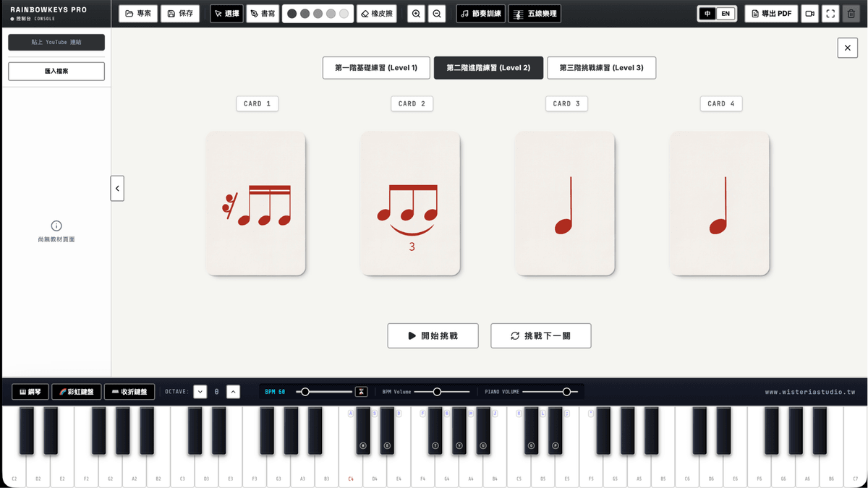Click the metronome icon beside BPM slider

pos(361,392)
